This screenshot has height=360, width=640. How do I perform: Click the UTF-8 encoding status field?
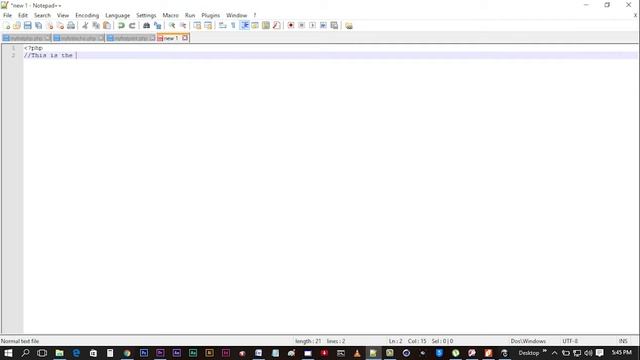[x=570, y=341]
